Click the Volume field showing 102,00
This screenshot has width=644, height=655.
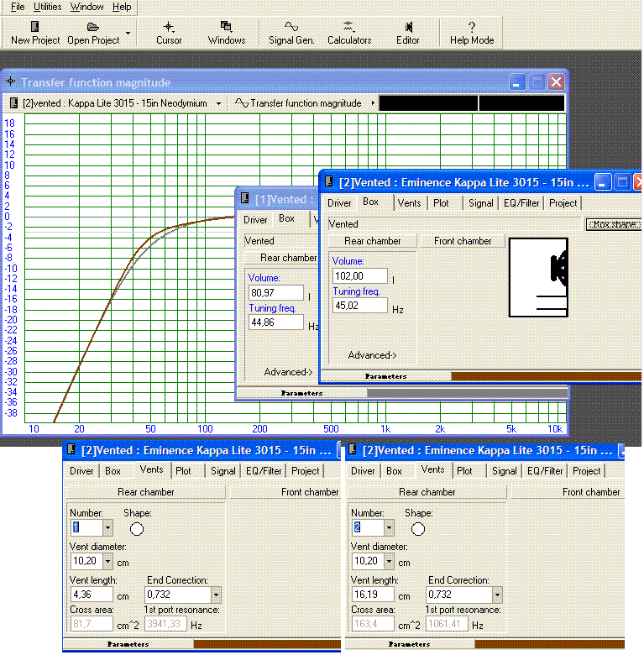(x=360, y=276)
